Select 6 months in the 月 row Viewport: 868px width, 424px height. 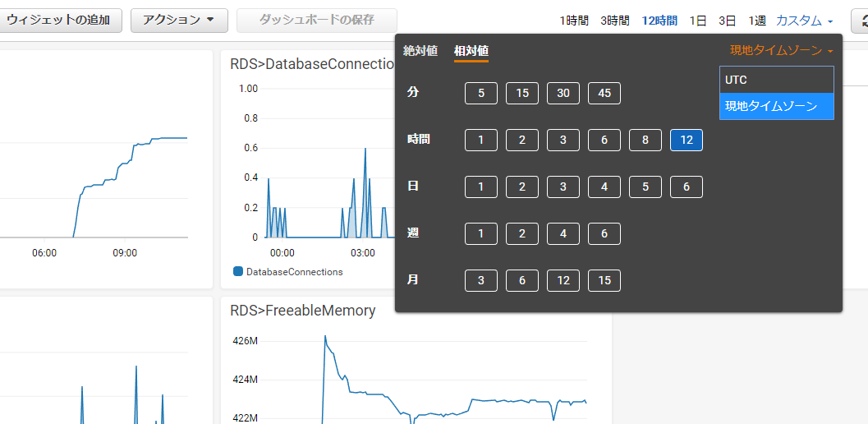click(x=522, y=280)
